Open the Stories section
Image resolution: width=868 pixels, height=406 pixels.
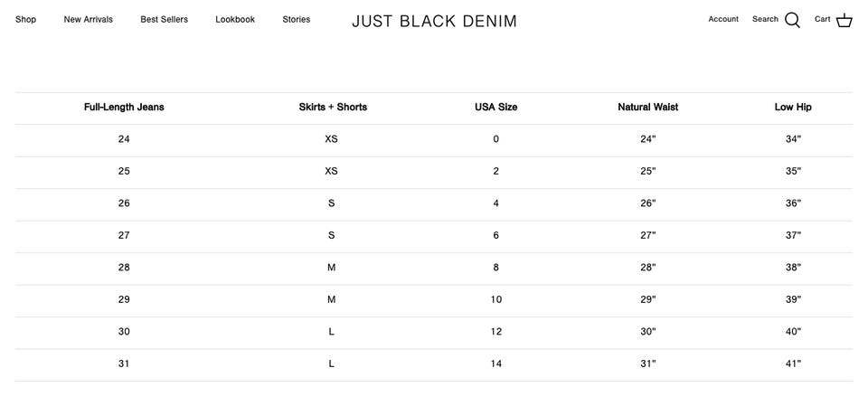297,19
